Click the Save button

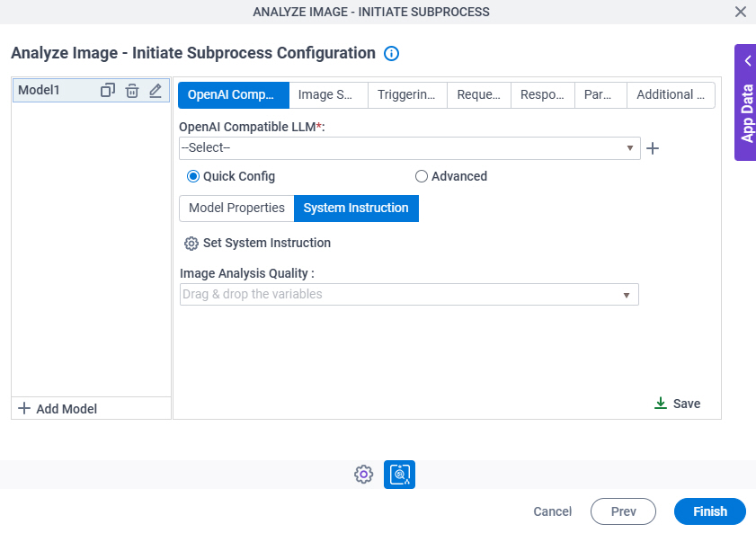tap(678, 404)
